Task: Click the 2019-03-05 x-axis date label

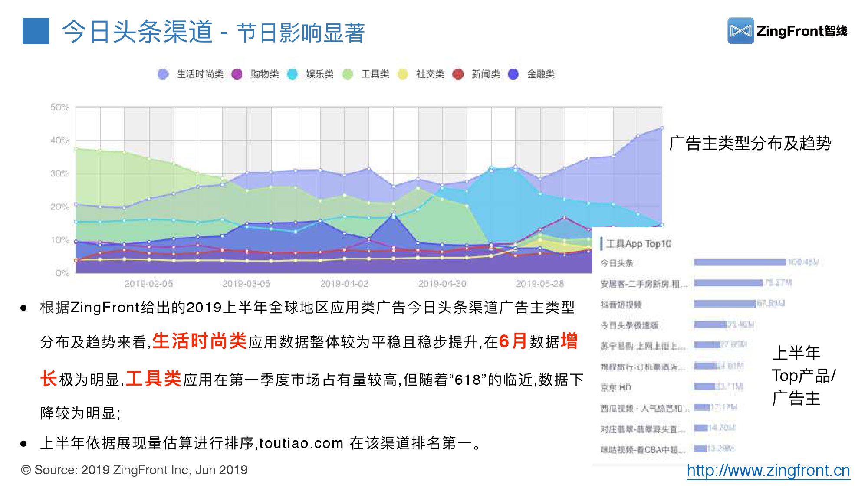Action: (247, 284)
